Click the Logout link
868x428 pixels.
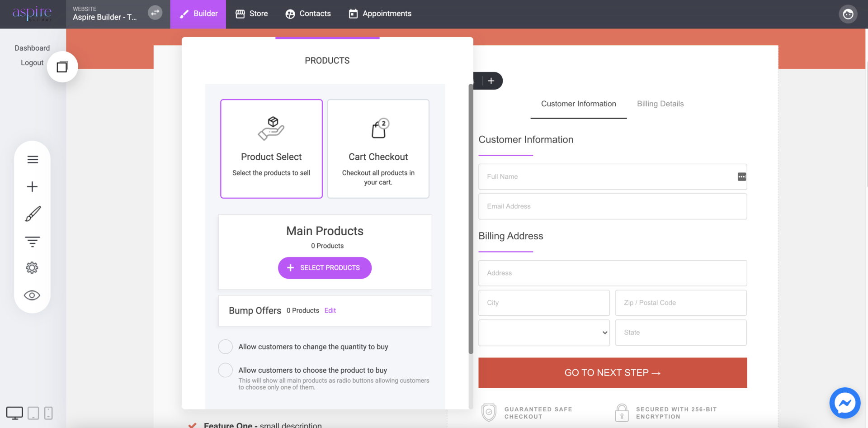coord(32,63)
